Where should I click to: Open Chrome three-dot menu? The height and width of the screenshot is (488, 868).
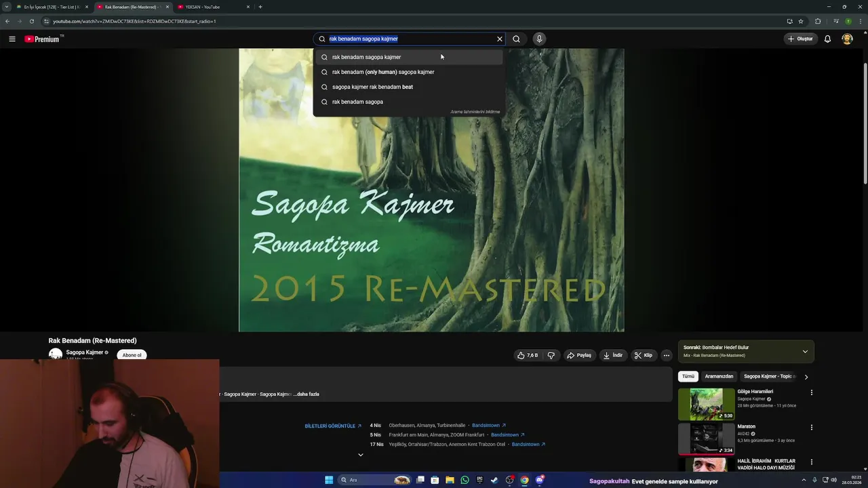click(861, 21)
